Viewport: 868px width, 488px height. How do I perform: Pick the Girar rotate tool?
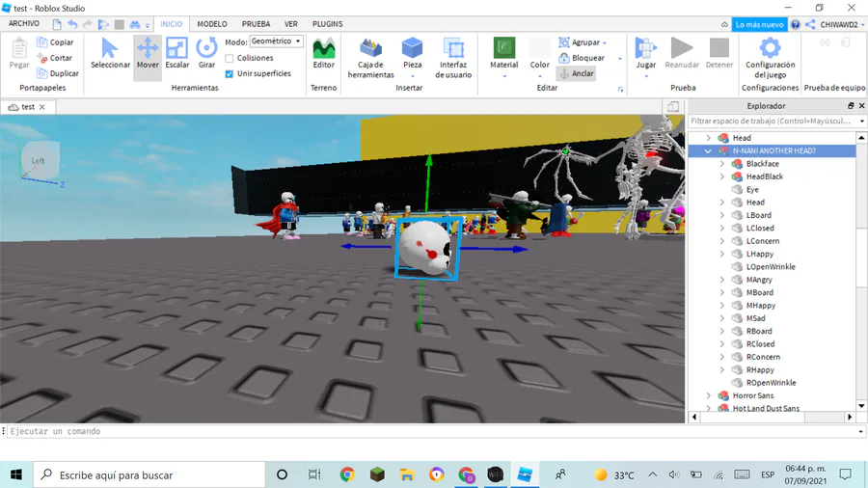click(x=206, y=54)
